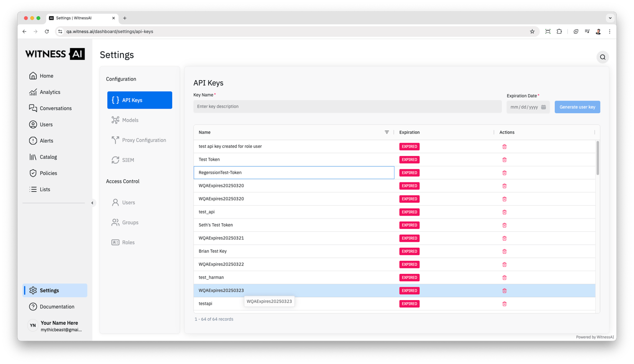Screen dimensions: 634x364
Task: Open the expiration date calendar picker
Action: pos(543,107)
